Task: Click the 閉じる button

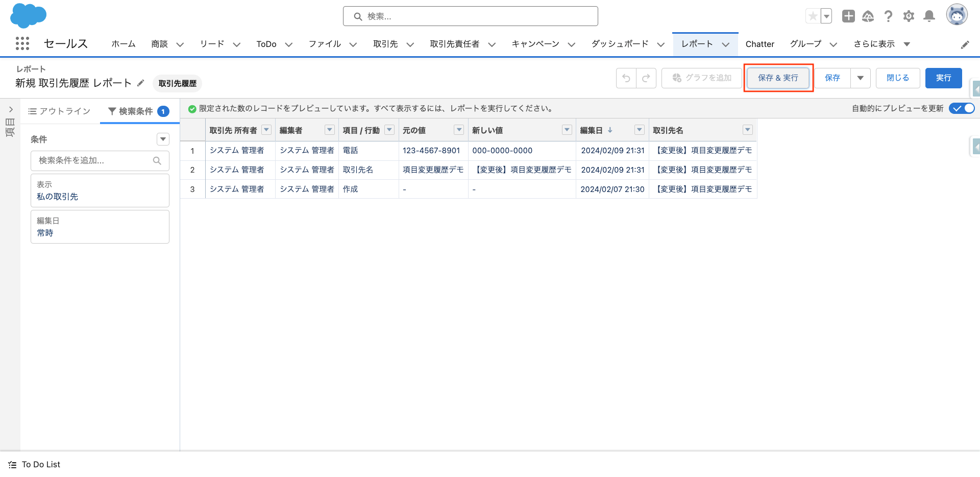Action: (897, 78)
